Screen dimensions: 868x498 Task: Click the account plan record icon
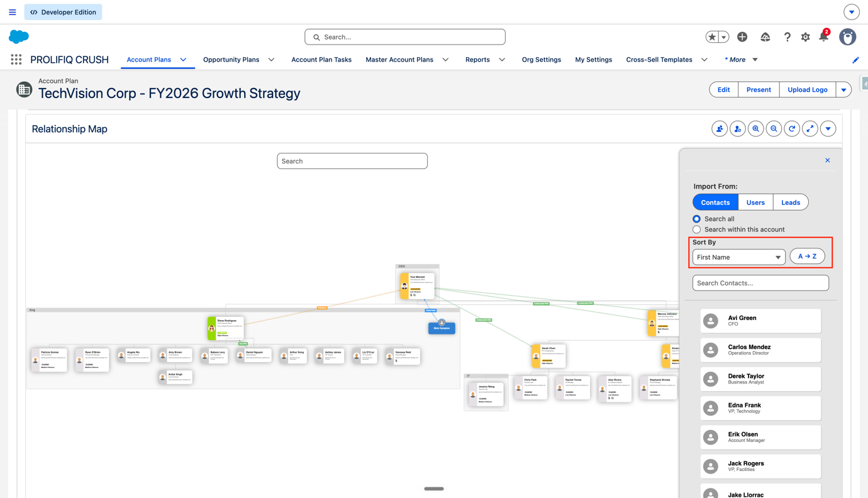pos(24,89)
